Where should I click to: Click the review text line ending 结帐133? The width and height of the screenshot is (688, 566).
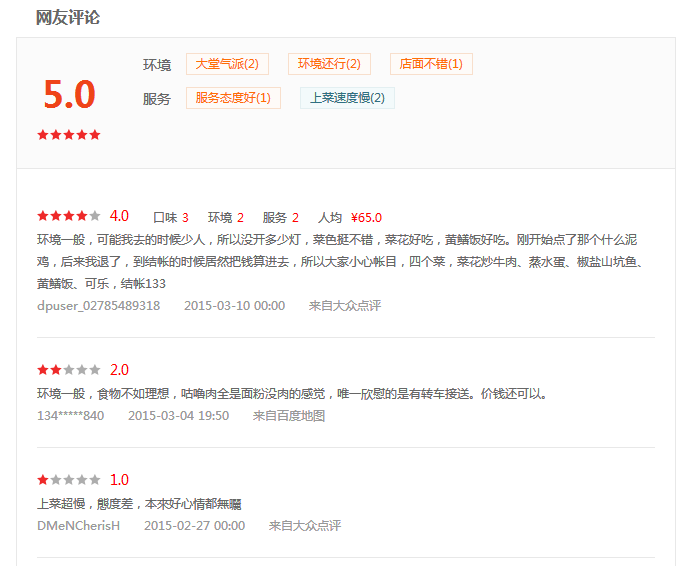point(101,284)
